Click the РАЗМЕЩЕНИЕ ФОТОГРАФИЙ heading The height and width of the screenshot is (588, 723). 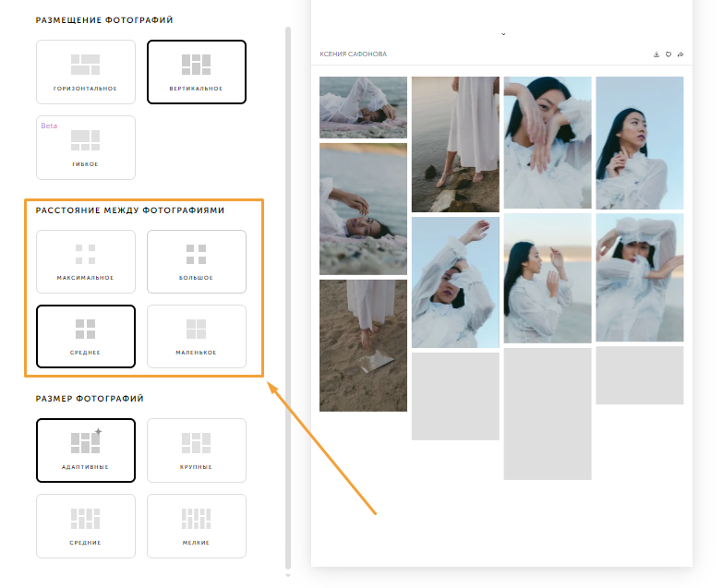[104, 20]
